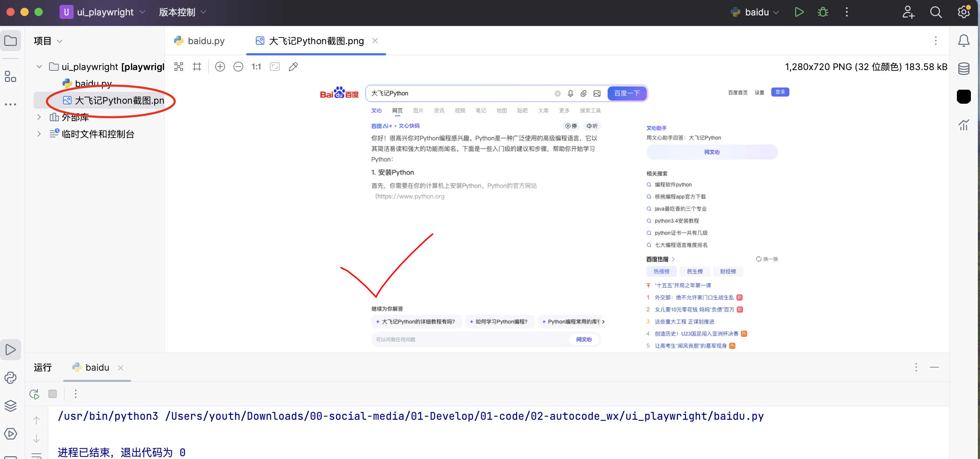
Task: Toggle grid display in image toolbar
Action: point(197,67)
